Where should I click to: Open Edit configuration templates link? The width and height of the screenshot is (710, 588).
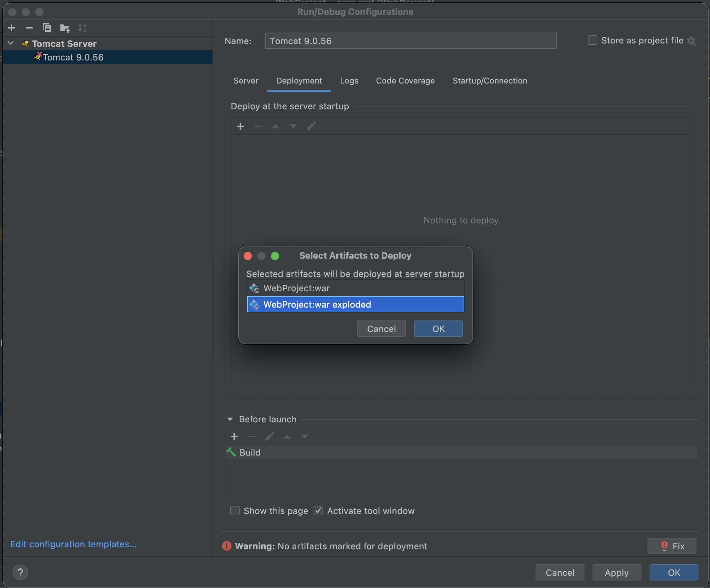pos(73,544)
